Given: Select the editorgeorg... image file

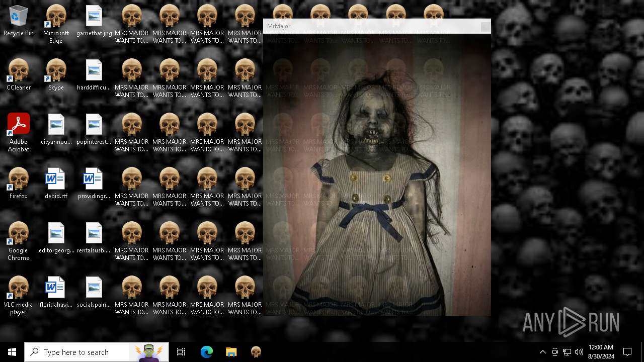Looking at the screenshot, I should tap(56, 238).
